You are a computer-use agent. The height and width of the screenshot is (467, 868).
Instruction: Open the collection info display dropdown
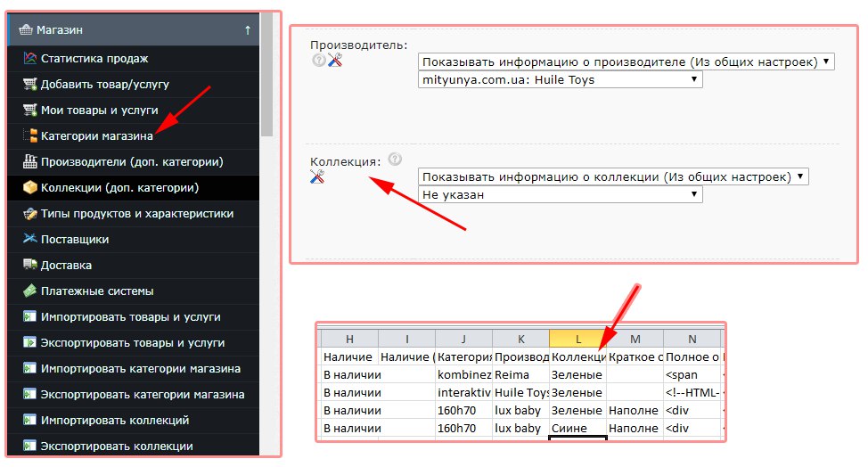tap(612, 176)
